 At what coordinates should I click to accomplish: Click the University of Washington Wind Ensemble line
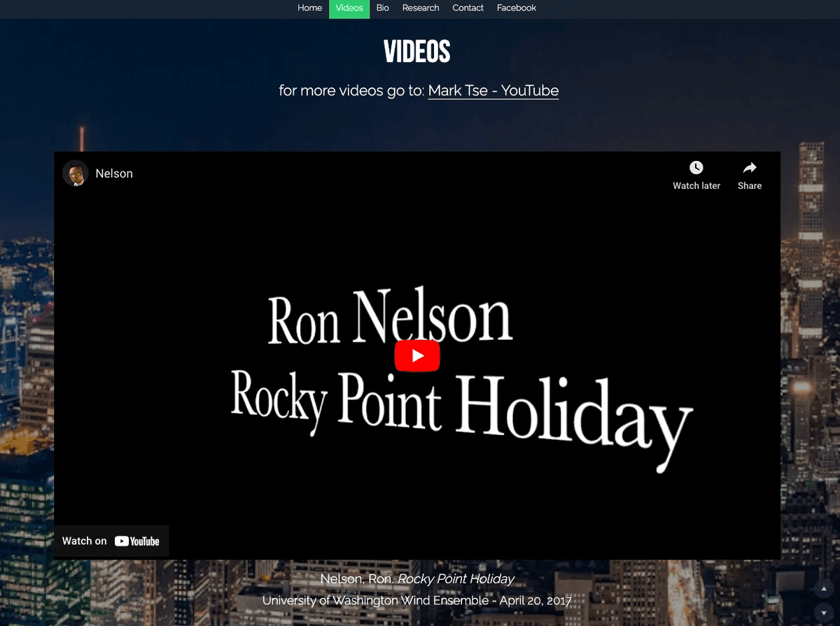click(417, 601)
